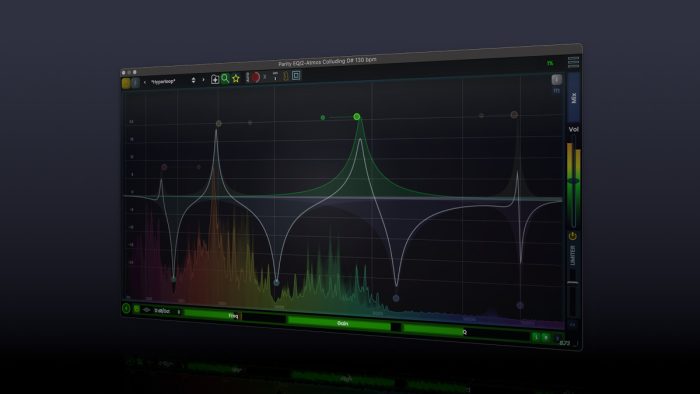This screenshot has width=700, height=394.
Task: Click the green percentage readout in title area
Action: 550,63
